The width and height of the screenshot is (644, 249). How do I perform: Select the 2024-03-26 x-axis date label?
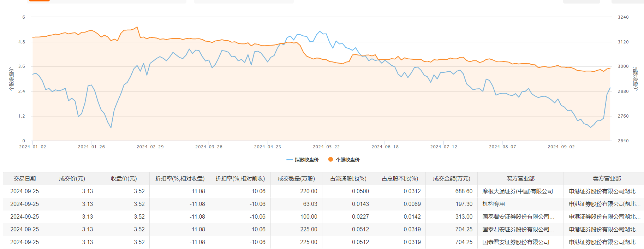(x=209, y=147)
